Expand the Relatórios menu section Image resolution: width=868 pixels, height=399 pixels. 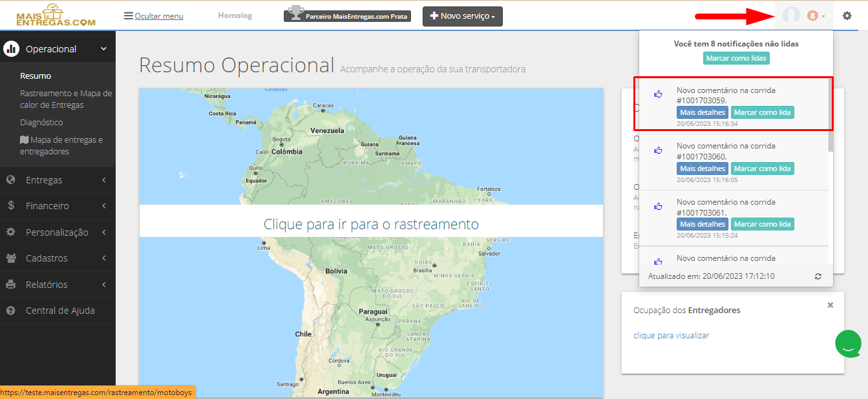58,285
